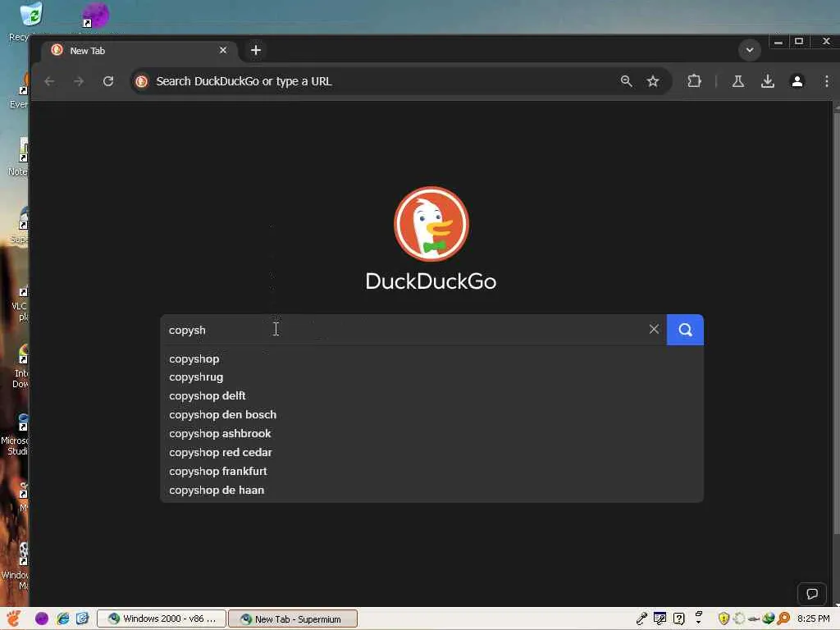
Task: Click New Tab - Supermium taskbar button
Action: pos(293,619)
